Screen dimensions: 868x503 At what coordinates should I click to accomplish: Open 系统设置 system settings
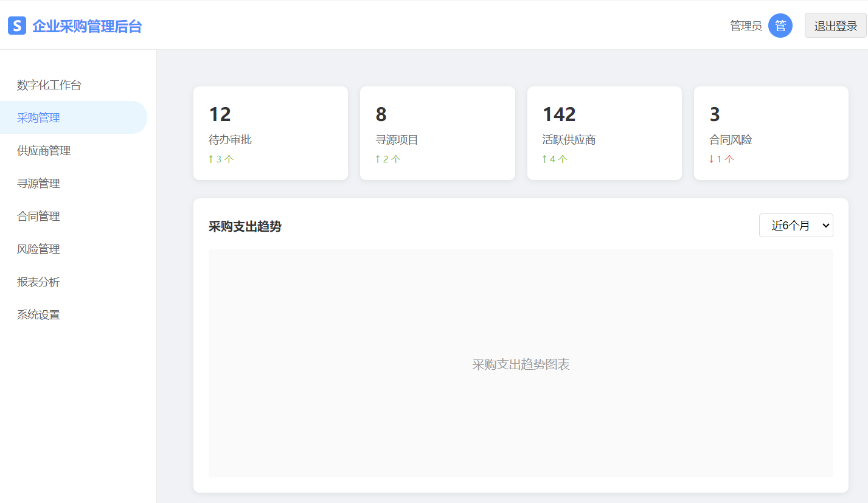pos(38,314)
